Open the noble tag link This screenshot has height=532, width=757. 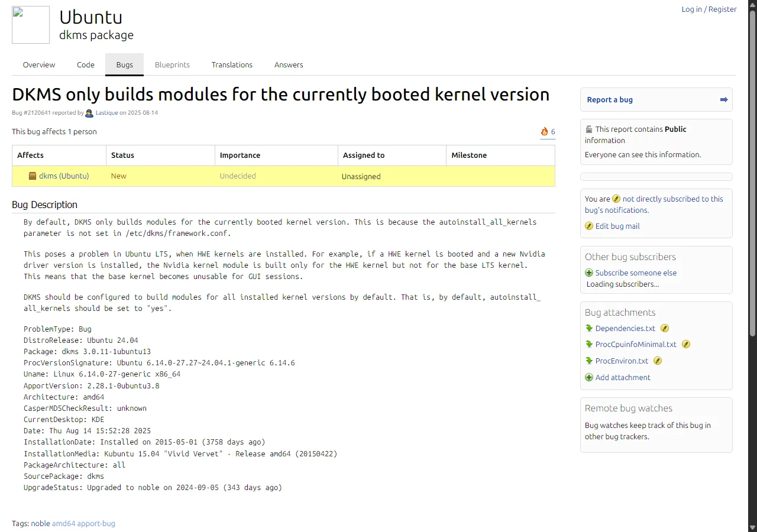click(40, 523)
